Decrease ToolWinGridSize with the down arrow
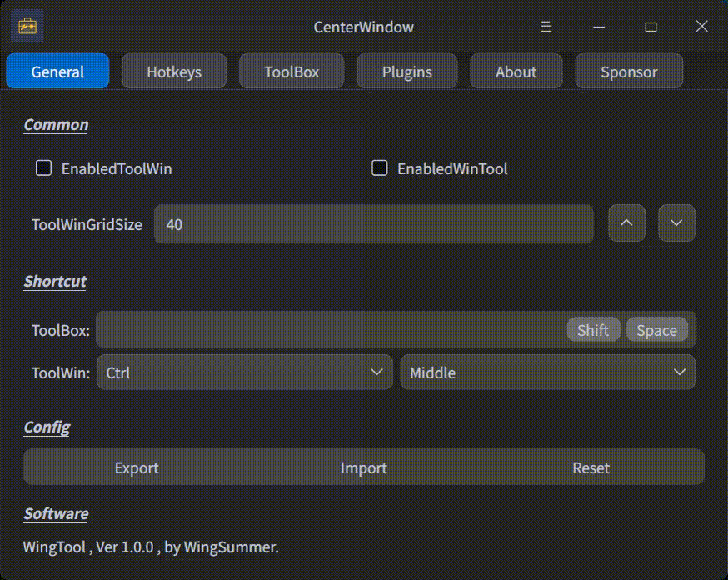The image size is (728, 580). (676, 223)
